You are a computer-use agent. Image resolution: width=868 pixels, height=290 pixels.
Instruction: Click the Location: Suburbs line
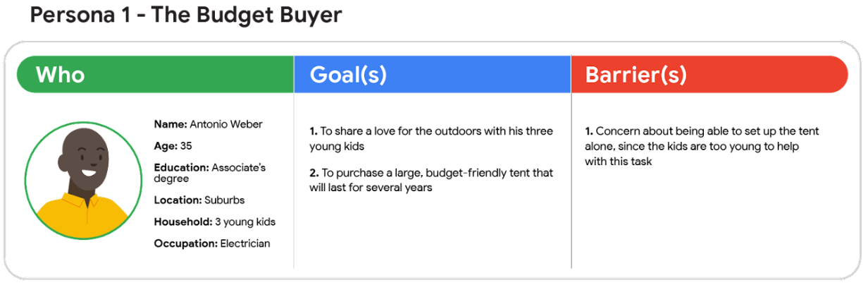pyautogui.click(x=199, y=200)
